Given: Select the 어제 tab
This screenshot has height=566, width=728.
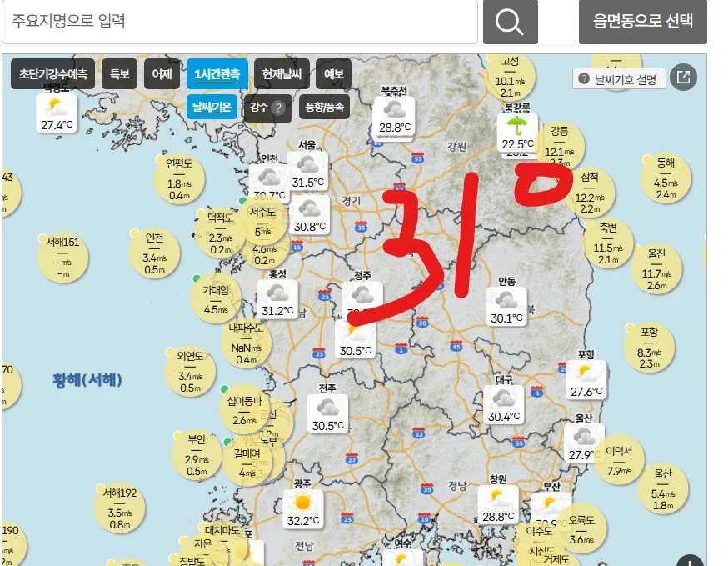Looking at the screenshot, I should pos(162,73).
